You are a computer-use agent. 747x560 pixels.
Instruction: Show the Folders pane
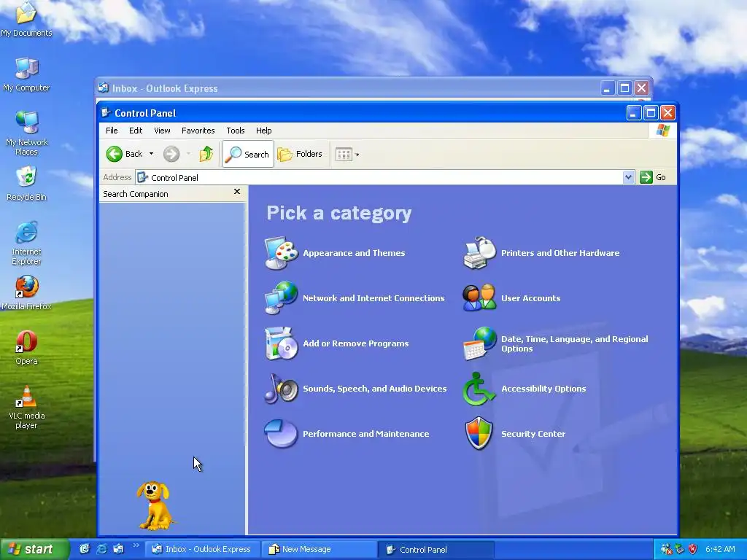pos(300,154)
